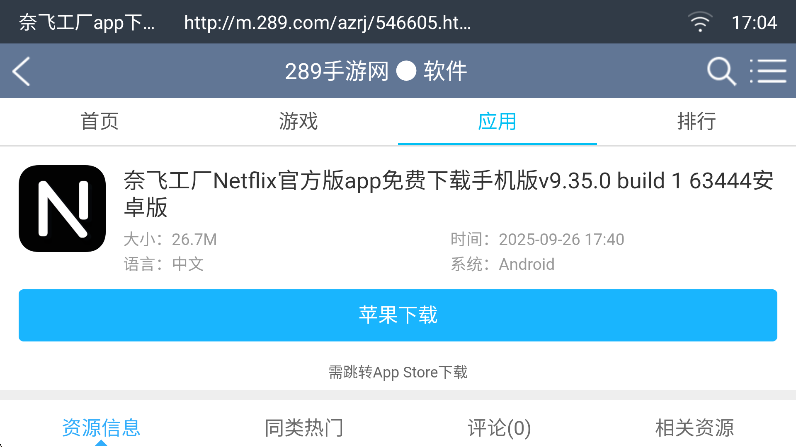Click the note 需跳转App Store下载
This screenshot has height=447, width=796.
(x=398, y=372)
